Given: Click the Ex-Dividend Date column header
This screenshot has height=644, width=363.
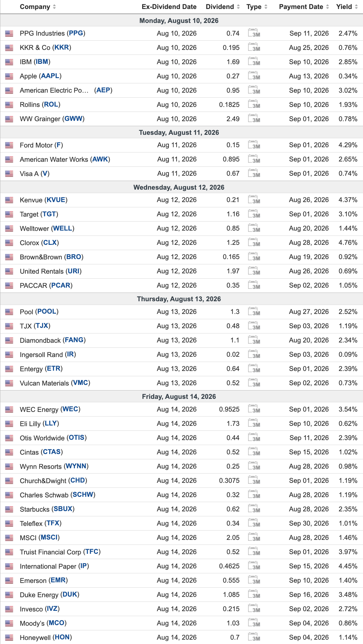Looking at the screenshot, I should (169, 7).
